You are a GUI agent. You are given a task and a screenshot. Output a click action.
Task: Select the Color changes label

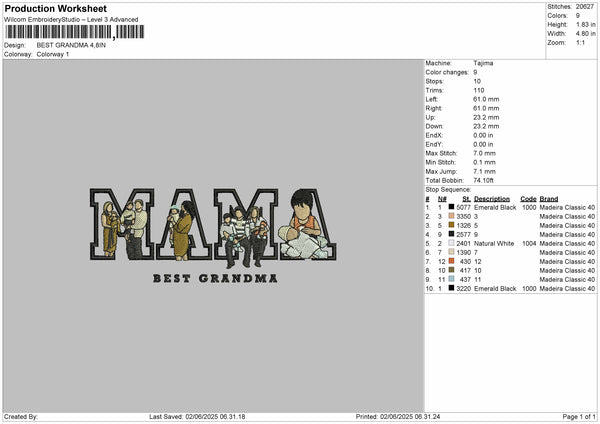point(447,72)
